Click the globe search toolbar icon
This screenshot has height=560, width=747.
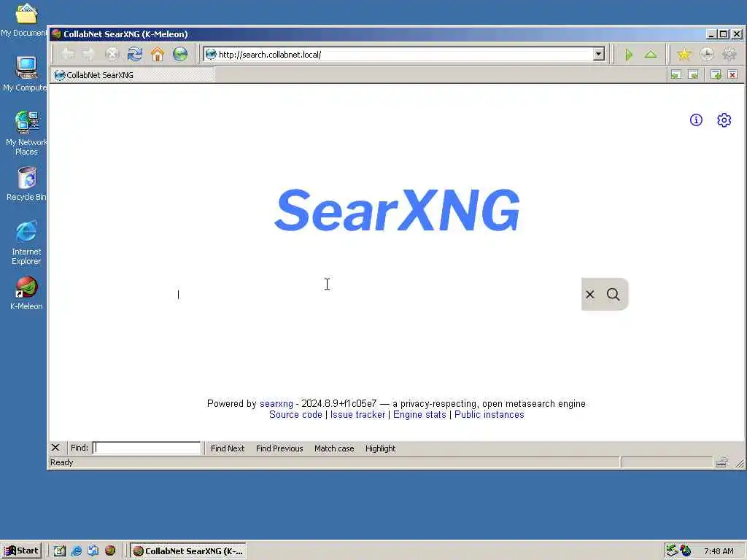tap(180, 54)
